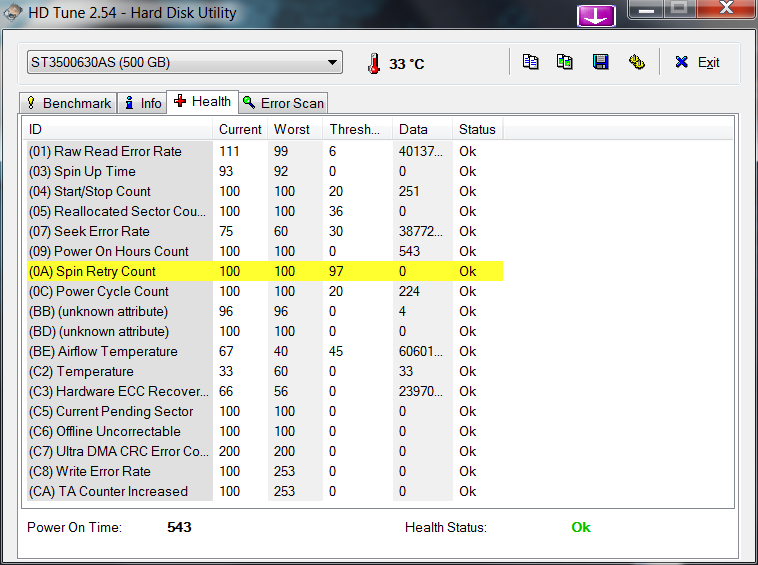The image size is (758, 565).
Task: Open the options wrench icon
Action: 637,62
